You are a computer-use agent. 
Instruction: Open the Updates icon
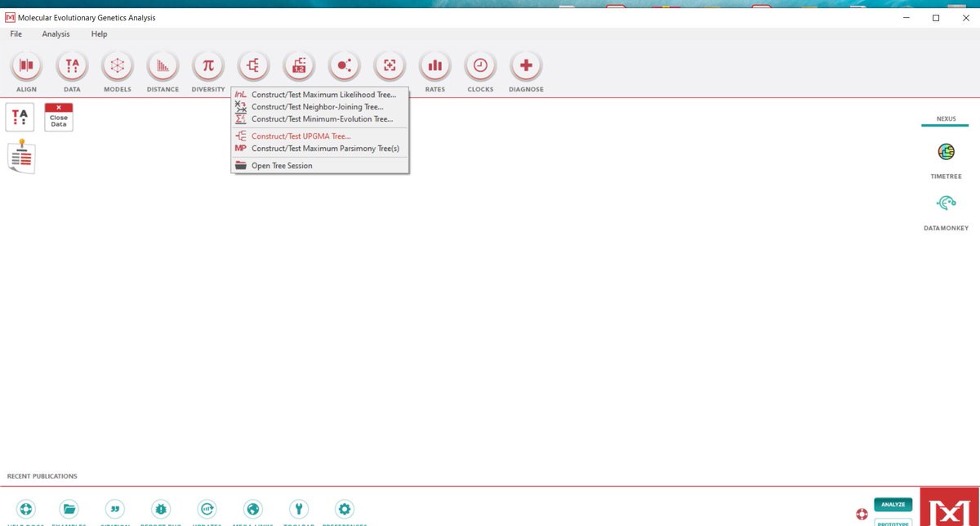207,510
